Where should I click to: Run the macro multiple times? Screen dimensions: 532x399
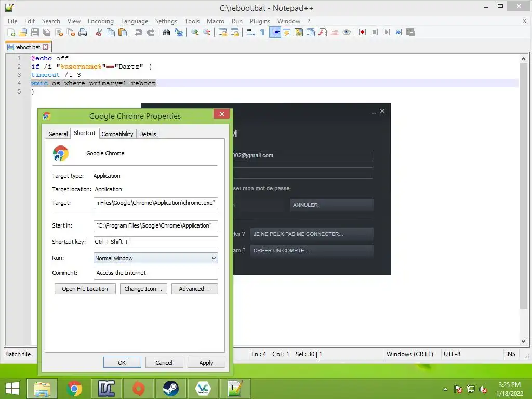coord(398,32)
